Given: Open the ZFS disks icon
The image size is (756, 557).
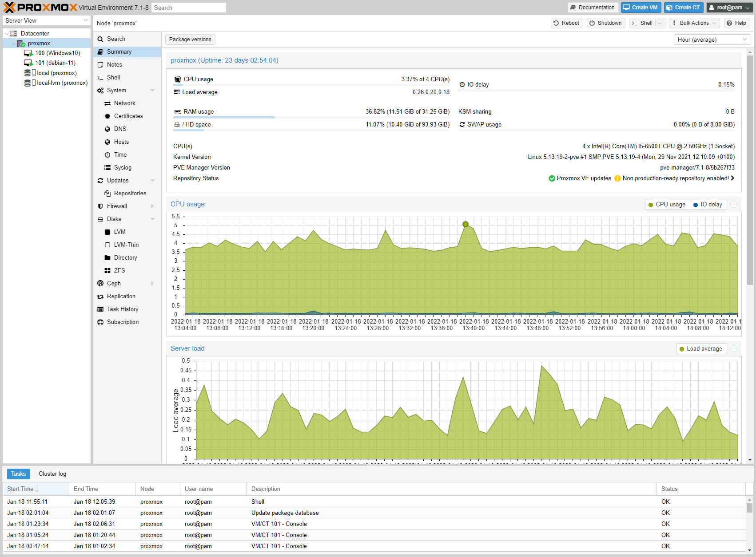Looking at the screenshot, I should 107,271.
